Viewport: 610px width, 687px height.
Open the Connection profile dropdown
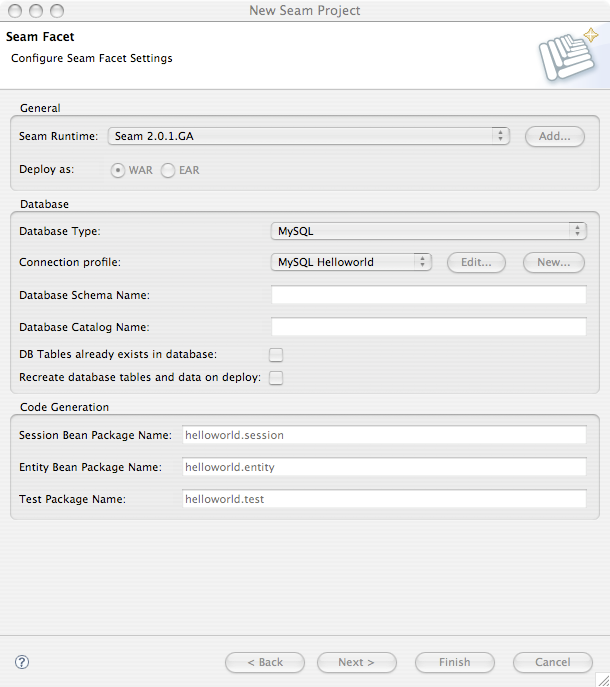351,262
